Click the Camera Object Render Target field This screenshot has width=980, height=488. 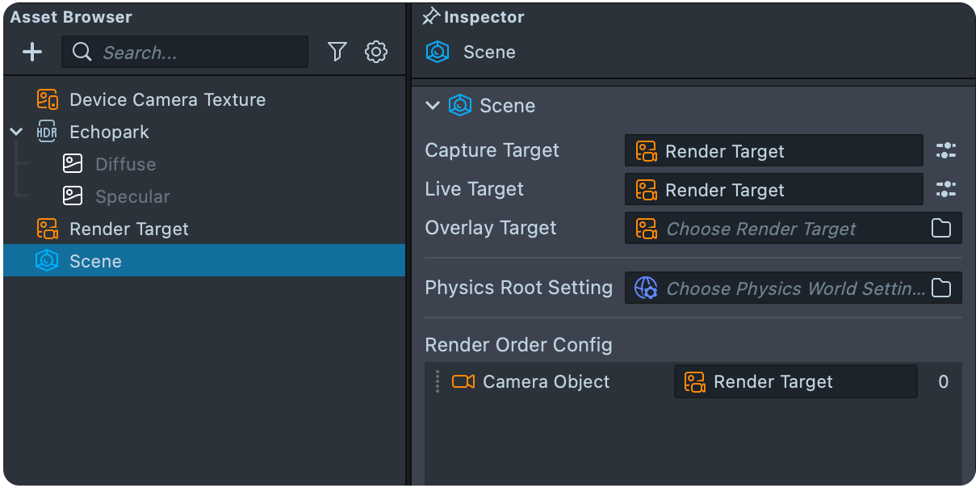click(795, 382)
